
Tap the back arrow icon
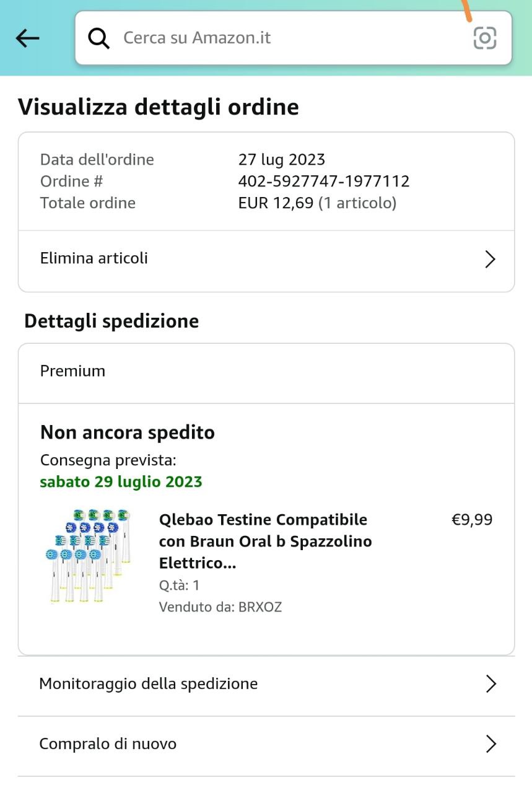coord(27,38)
